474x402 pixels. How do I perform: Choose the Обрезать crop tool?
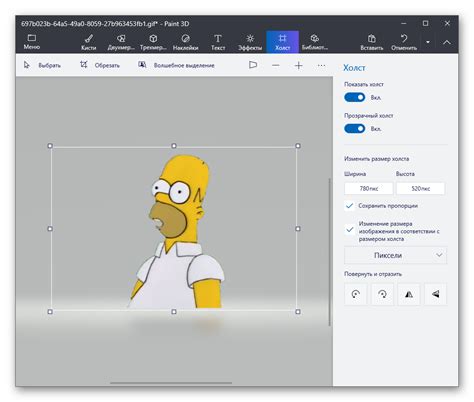click(100, 65)
